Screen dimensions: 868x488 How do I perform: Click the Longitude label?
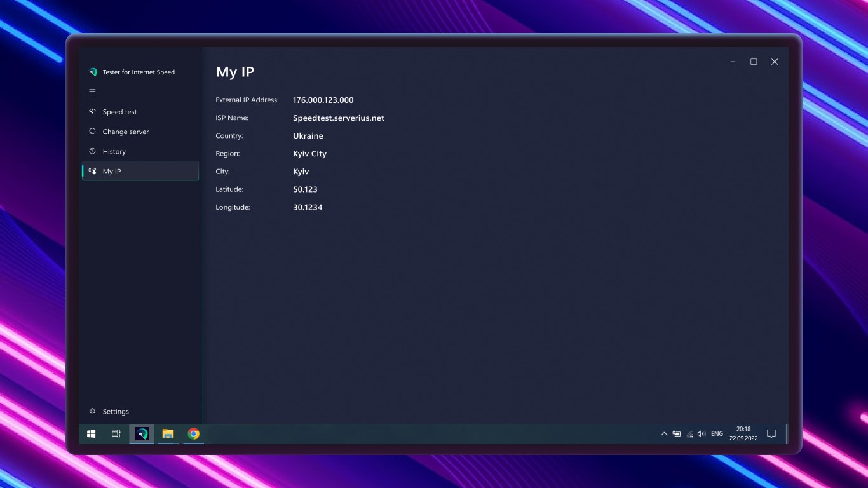(233, 207)
